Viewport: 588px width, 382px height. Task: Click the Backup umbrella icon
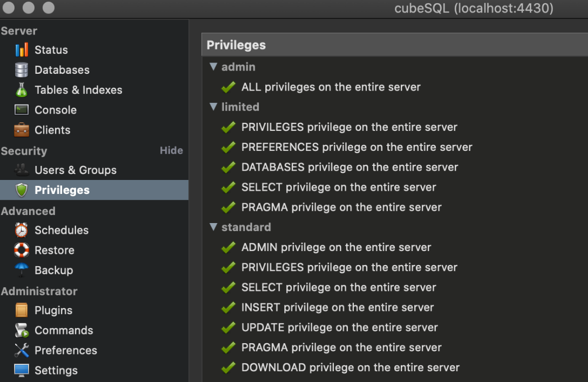point(22,270)
